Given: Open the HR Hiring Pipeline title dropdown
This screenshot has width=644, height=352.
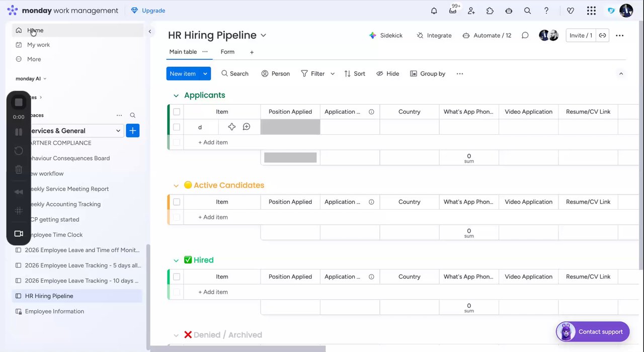Looking at the screenshot, I should tap(263, 35).
